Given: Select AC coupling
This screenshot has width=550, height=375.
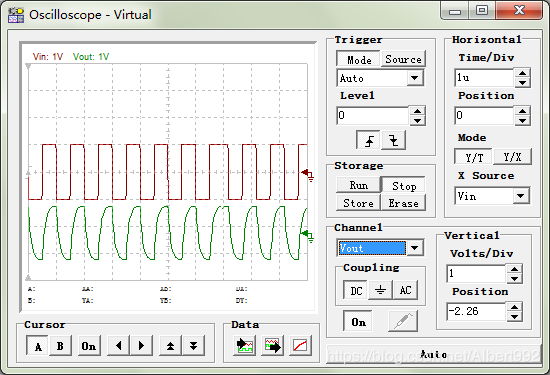Looking at the screenshot, I should (405, 290).
